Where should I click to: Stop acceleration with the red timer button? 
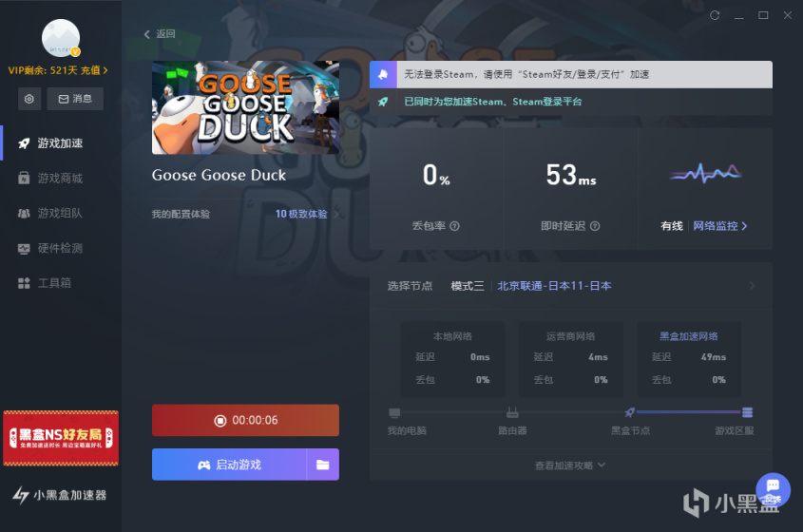click(245, 420)
